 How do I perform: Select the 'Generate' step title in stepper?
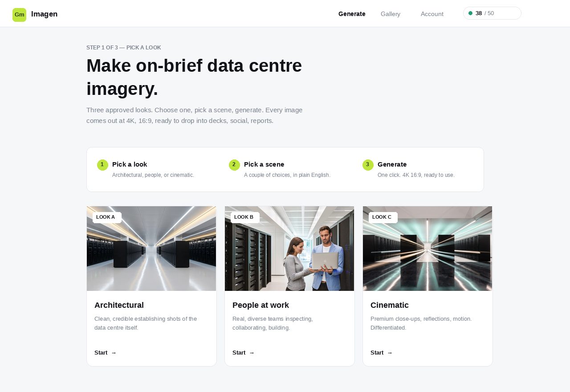pos(392,164)
